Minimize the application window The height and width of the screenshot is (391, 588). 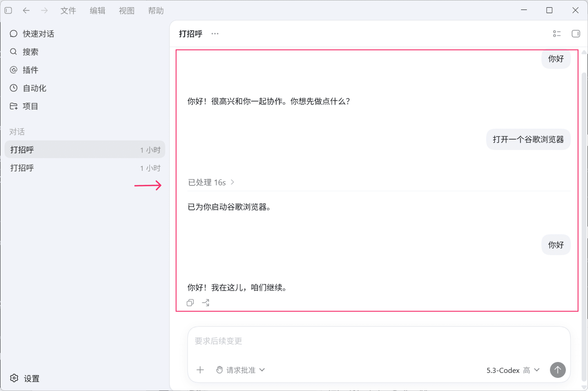tap(524, 10)
